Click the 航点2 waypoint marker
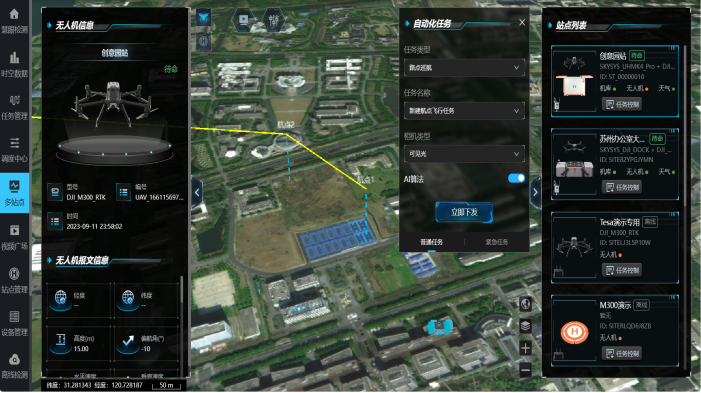This screenshot has height=393, width=701. pos(286,126)
